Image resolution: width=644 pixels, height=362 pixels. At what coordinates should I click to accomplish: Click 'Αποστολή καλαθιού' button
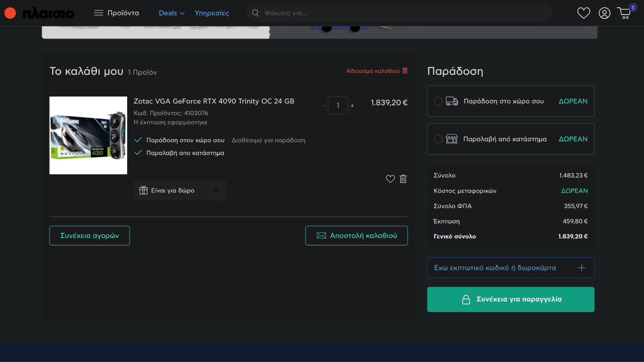[357, 236]
